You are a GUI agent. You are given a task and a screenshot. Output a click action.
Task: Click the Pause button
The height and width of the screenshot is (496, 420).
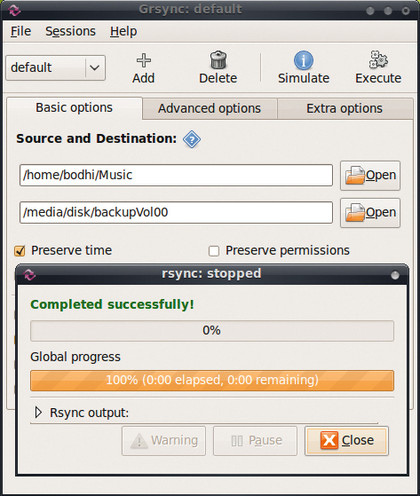coord(255,441)
